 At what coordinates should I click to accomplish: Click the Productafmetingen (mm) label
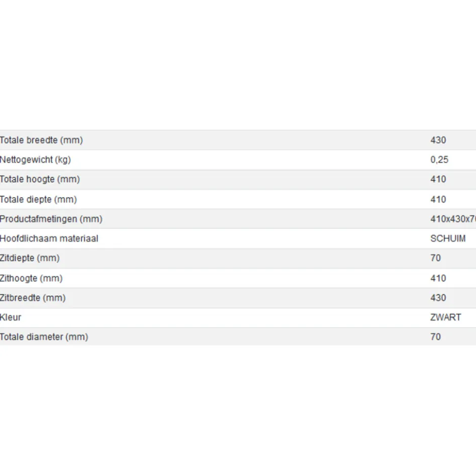tap(51, 219)
